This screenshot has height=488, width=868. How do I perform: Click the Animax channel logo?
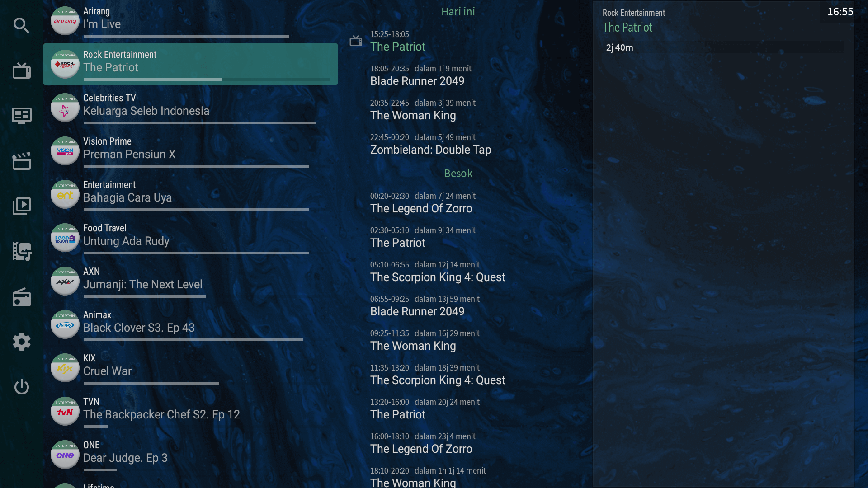point(65,324)
